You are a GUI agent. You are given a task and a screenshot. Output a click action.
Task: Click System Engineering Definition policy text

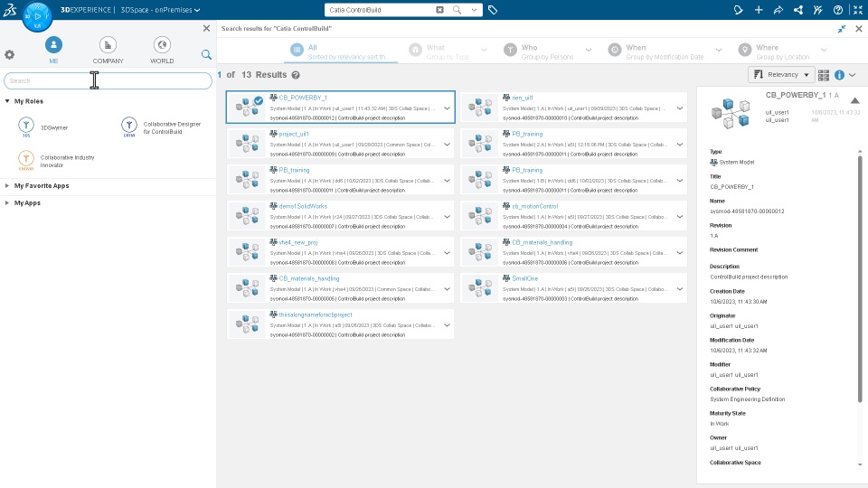coord(748,399)
